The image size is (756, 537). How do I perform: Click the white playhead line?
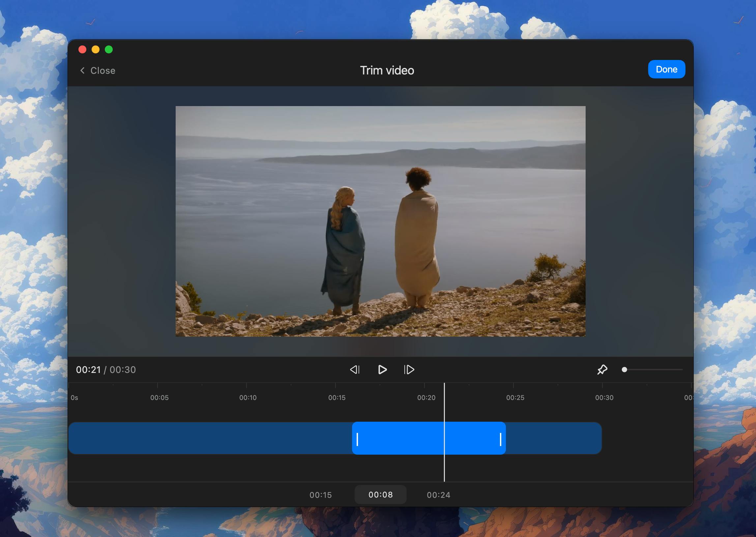pyautogui.click(x=444, y=432)
